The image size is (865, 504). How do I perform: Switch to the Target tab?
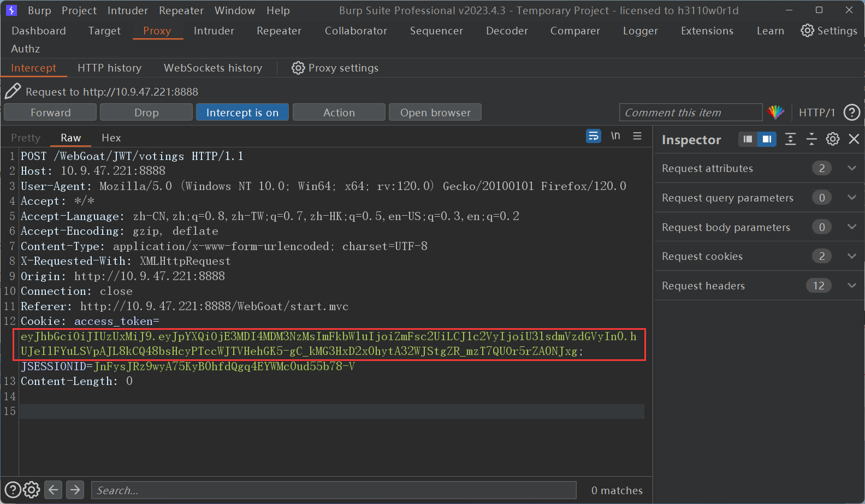pos(104,31)
